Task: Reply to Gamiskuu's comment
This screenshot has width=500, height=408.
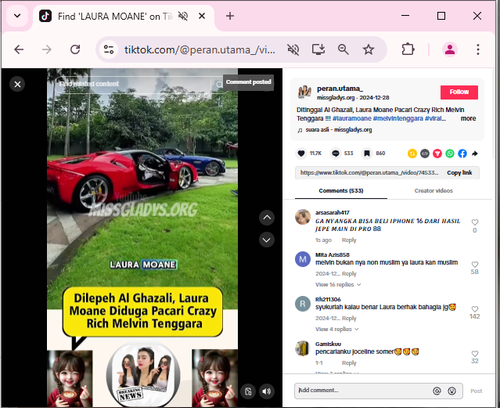Action: click(349, 363)
